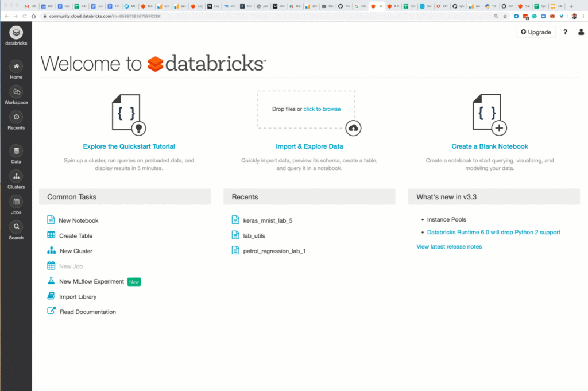Select New Notebook under Common Tasks
The image size is (588, 391).
pyautogui.click(x=78, y=220)
